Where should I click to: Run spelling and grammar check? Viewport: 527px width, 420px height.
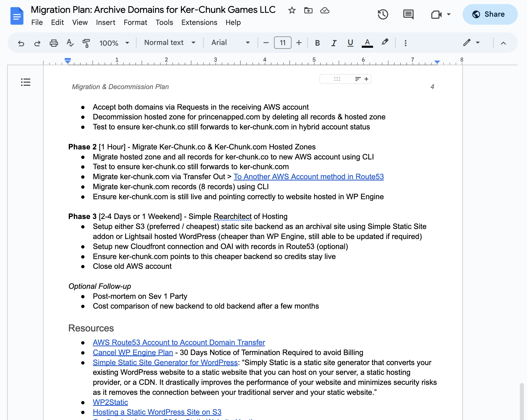pos(70,43)
